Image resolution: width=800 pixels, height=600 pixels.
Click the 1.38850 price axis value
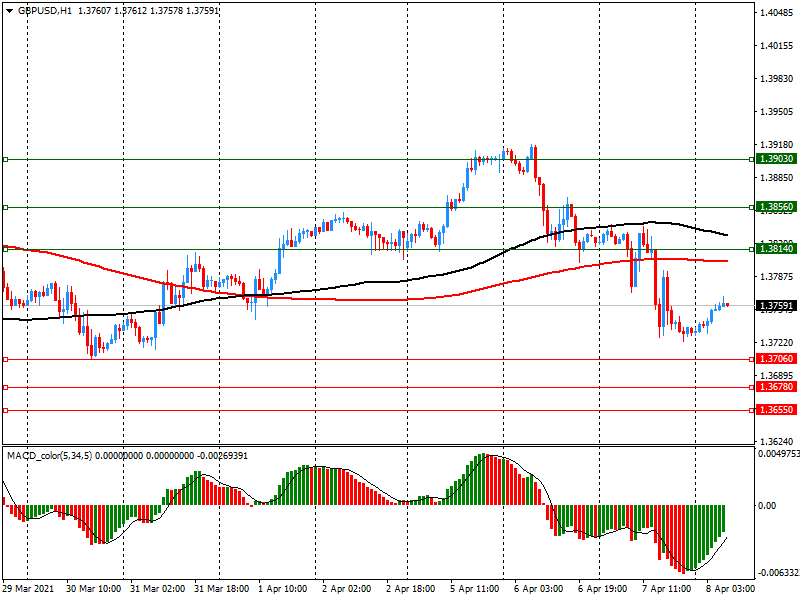point(777,178)
